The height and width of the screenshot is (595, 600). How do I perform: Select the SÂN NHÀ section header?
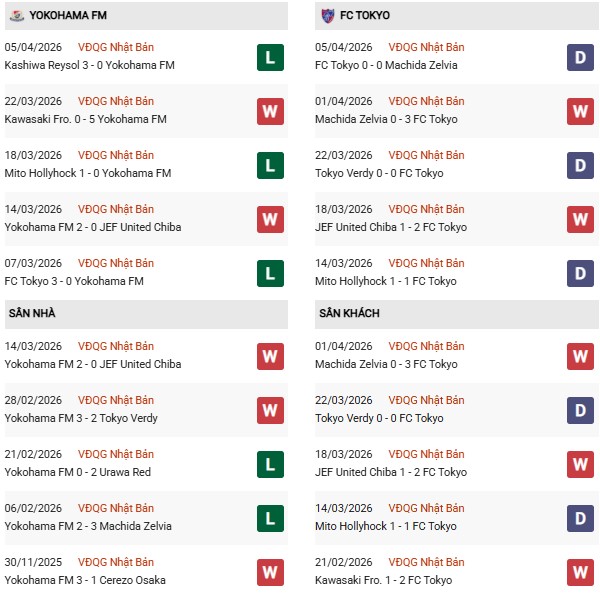pos(32,314)
